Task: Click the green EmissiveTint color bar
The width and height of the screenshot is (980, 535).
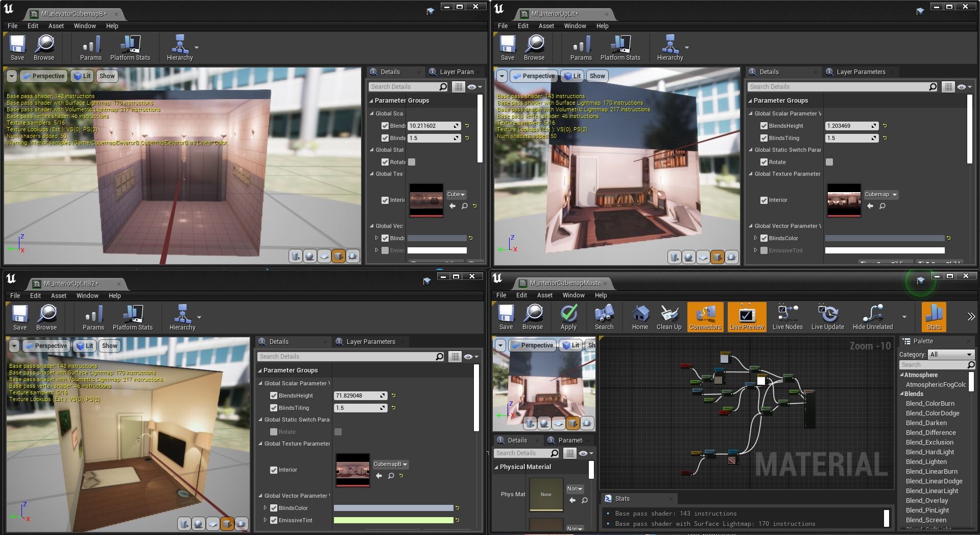Action: pos(393,520)
